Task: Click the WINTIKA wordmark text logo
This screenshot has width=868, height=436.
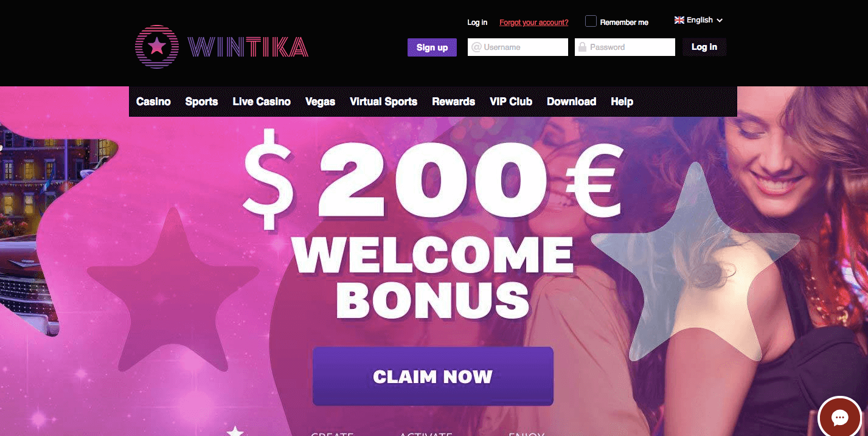Action: coord(248,47)
